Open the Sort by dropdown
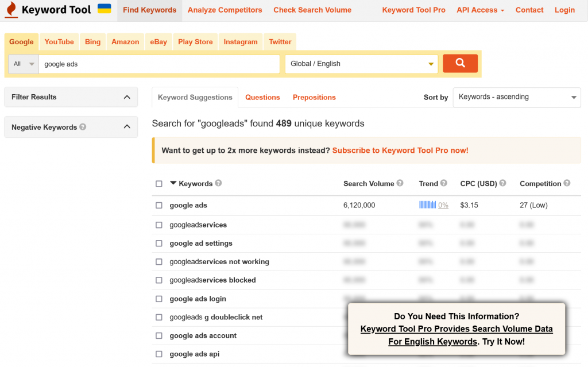 [517, 97]
